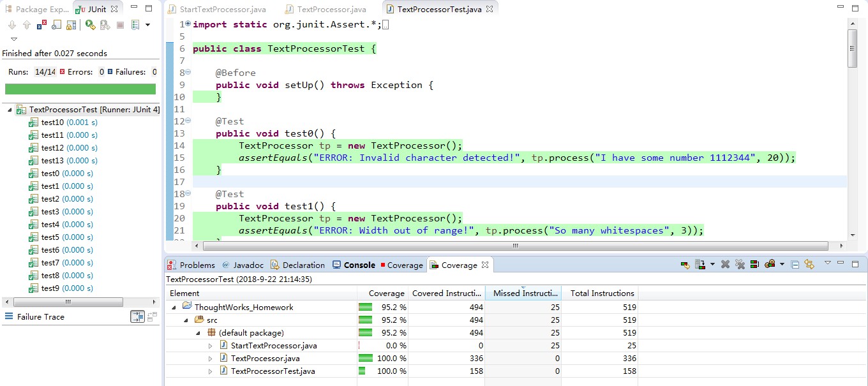Click Rerun Failed Tests First icon

click(105, 25)
